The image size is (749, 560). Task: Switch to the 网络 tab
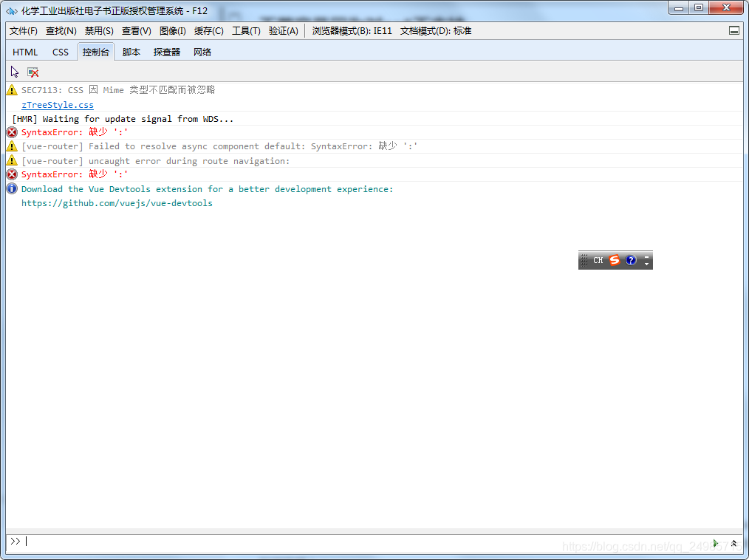[x=202, y=52]
